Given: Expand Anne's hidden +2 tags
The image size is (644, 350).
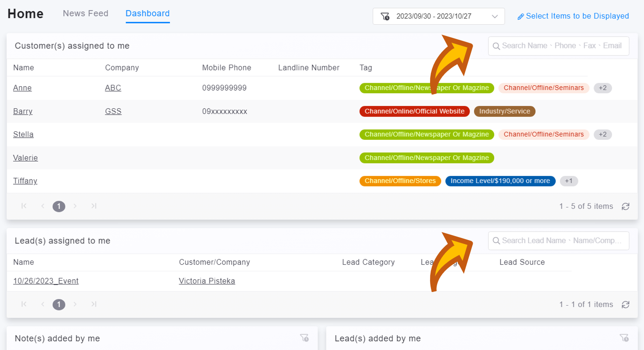Looking at the screenshot, I should coord(603,88).
